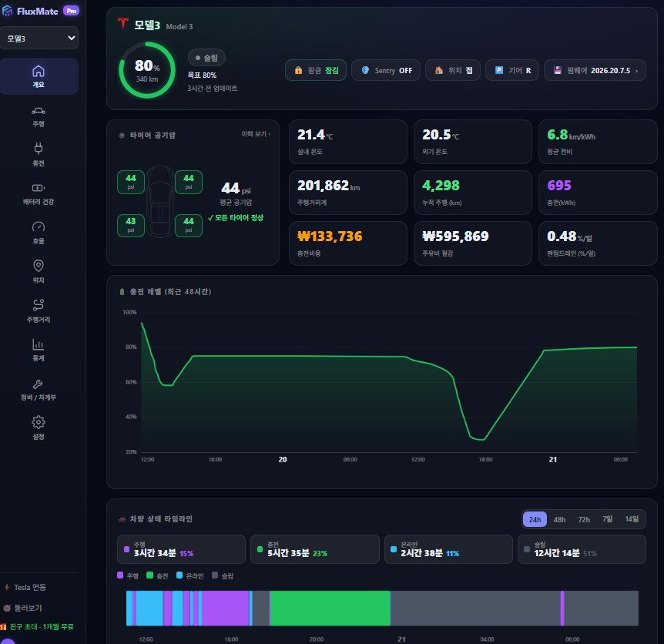Toggle the Sentry OFF chip
The width and height of the screenshot is (664, 644).
(385, 70)
